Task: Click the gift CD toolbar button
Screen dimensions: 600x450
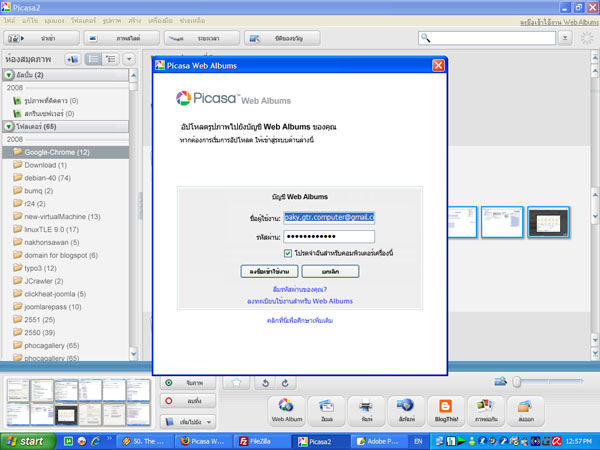Action: (x=282, y=38)
